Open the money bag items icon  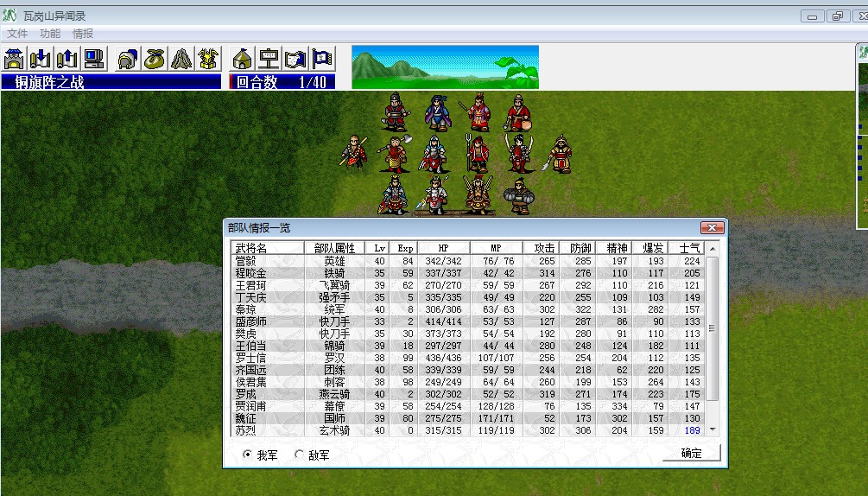[x=155, y=59]
